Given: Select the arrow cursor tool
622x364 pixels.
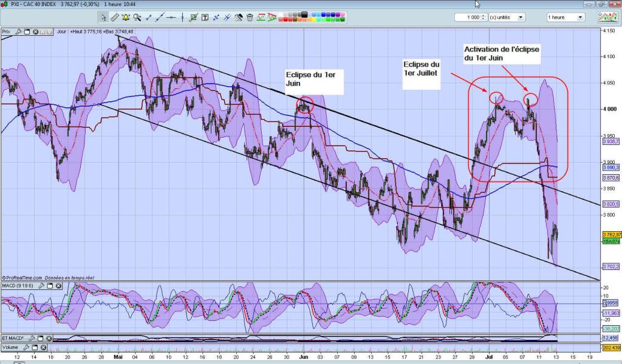Looking at the screenshot, I should pos(103,18).
